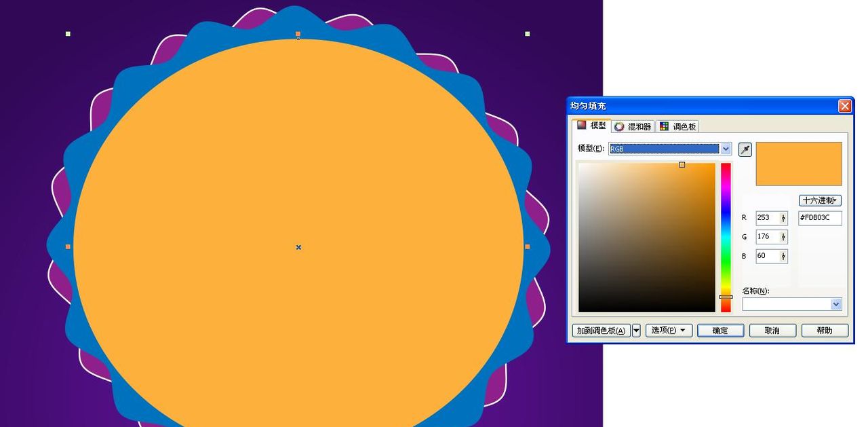Click the orange color preview swatch
Viewport: 868px width, 427px height.
click(x=799, y=164)
